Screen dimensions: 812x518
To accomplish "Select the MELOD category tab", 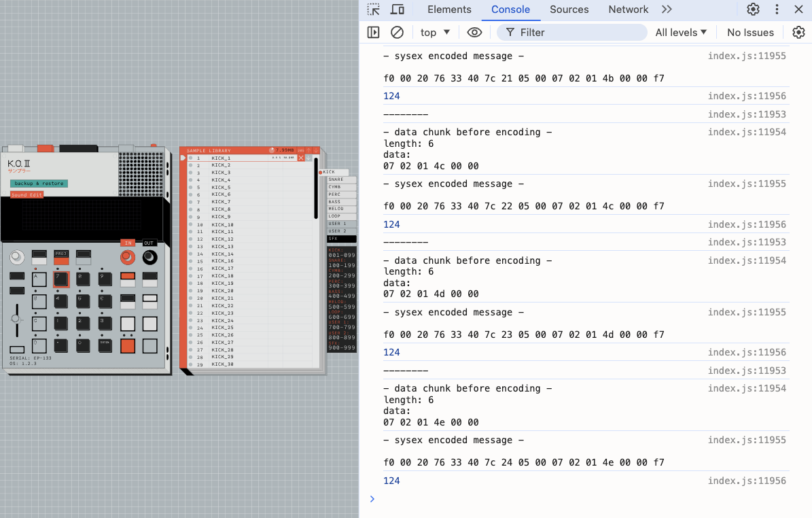I will [x=342, y=209].
